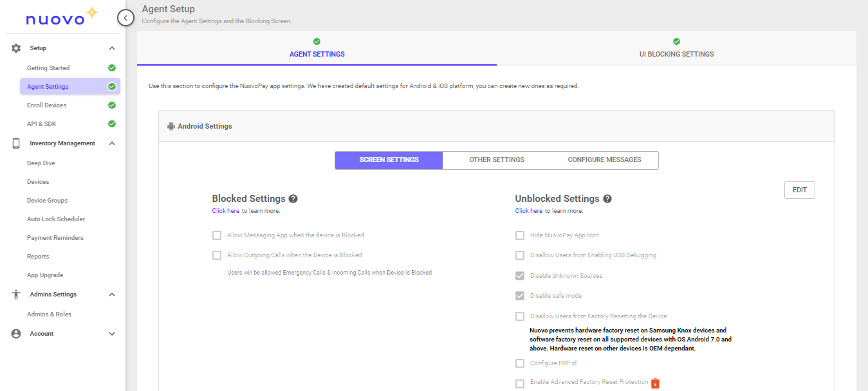This screenshot has width=868, height=391.
Task: Click the back arrow beside Agent Setup heading
Action: (x=125, y=17)
